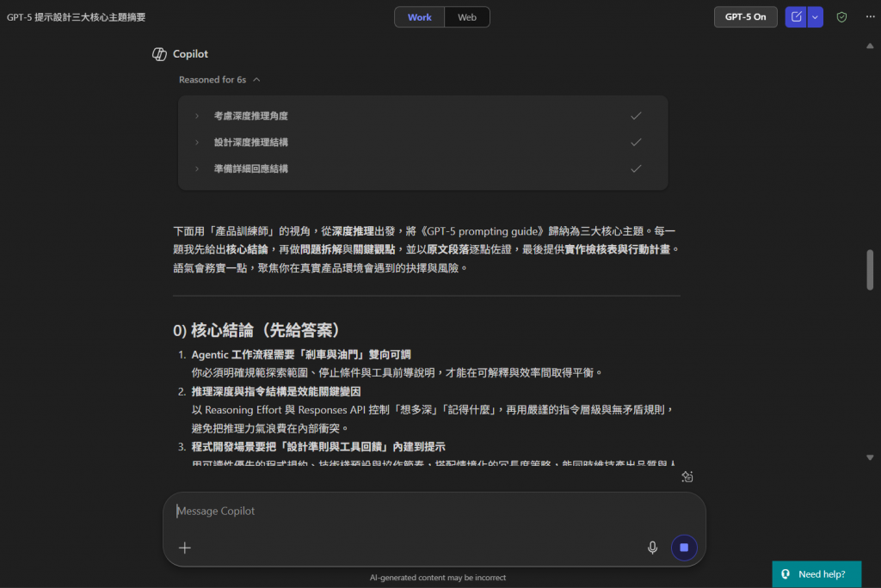The width and height of the screenshot is (881, 588).
Task: Switch to the Web tab
Action: [x=467, y=17]
